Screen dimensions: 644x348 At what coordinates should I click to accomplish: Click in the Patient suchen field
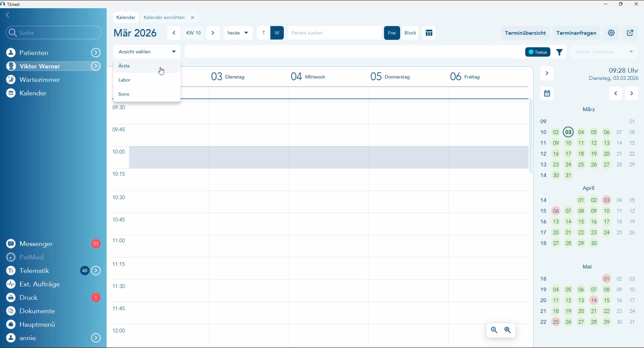(334, 33)
